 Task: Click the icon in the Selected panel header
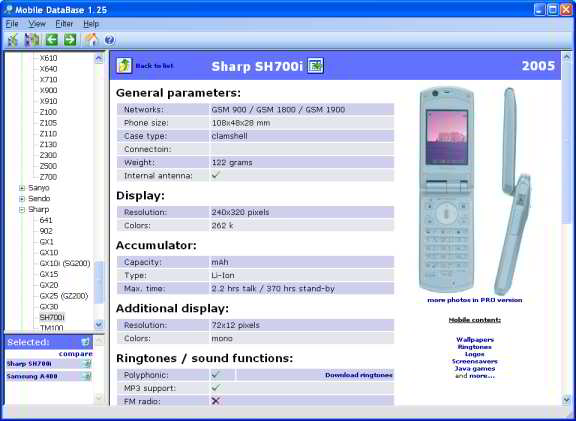85,342
